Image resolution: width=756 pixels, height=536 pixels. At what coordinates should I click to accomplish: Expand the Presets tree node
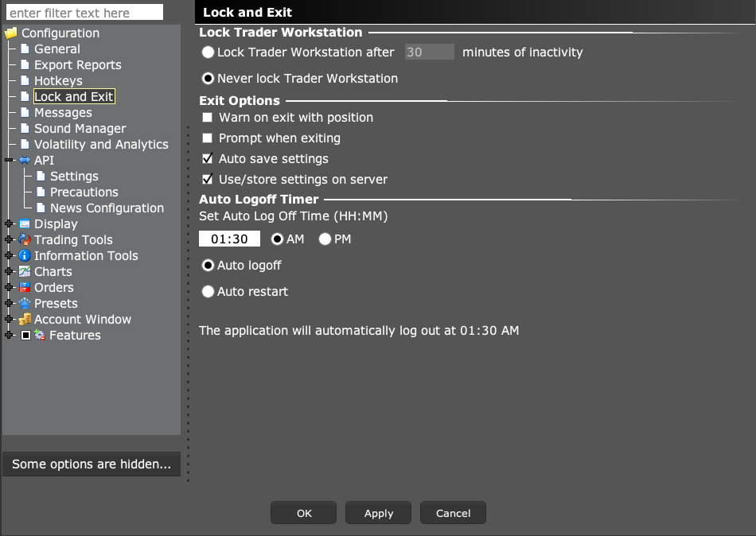9,303
